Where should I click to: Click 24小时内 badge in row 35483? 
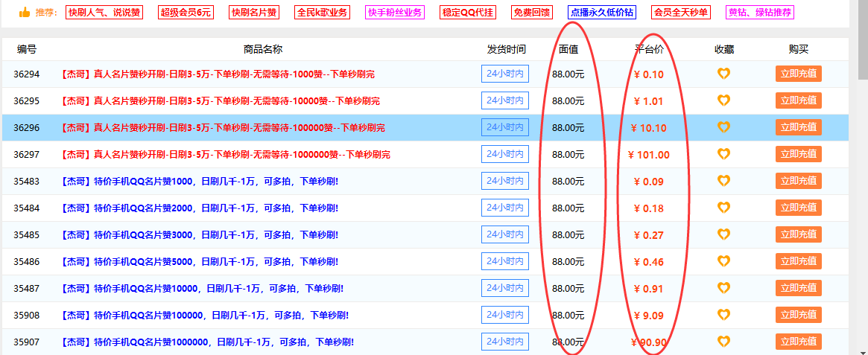504,181
